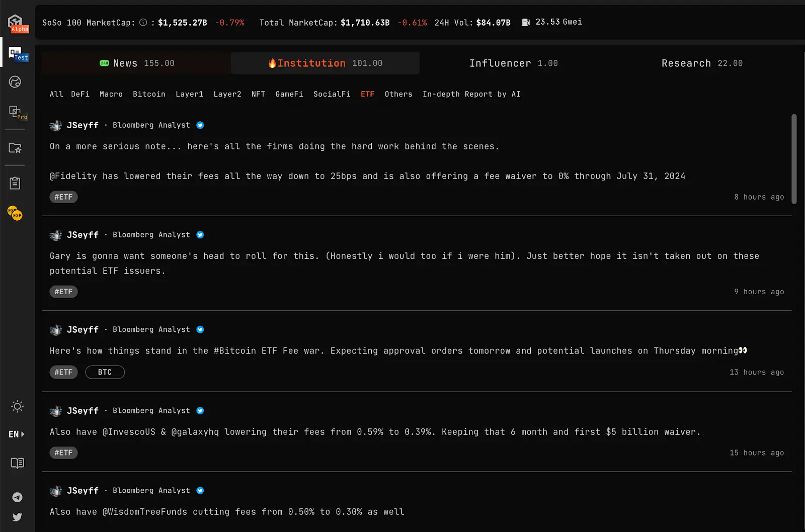
Task: Click JSeyff avatar on the Fidelity post
Action: (55, 125)
